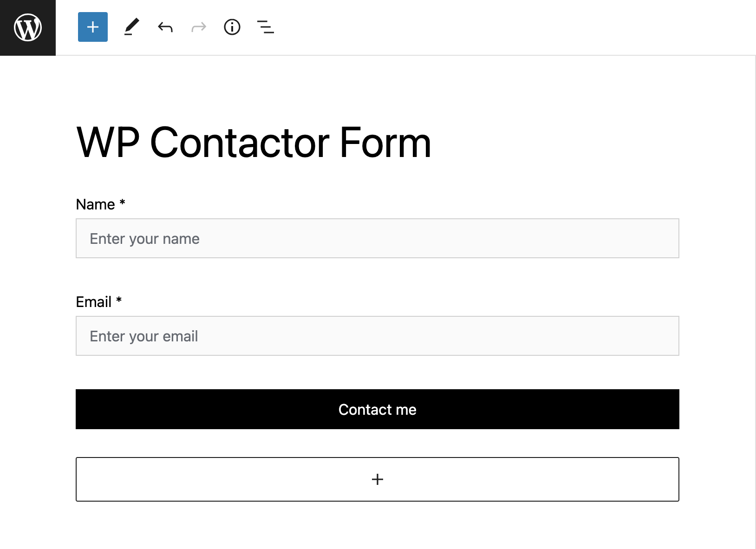
Task: Click the word 'Contactor' in the heading
Action: tap(240, 142)
